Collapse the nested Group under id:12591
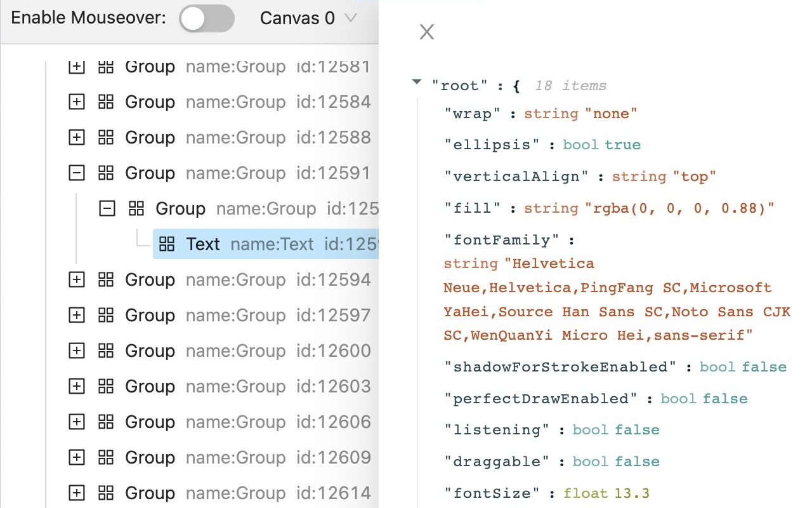The width and height of the screenshot is (812, 508). click(x=107, y=209)
